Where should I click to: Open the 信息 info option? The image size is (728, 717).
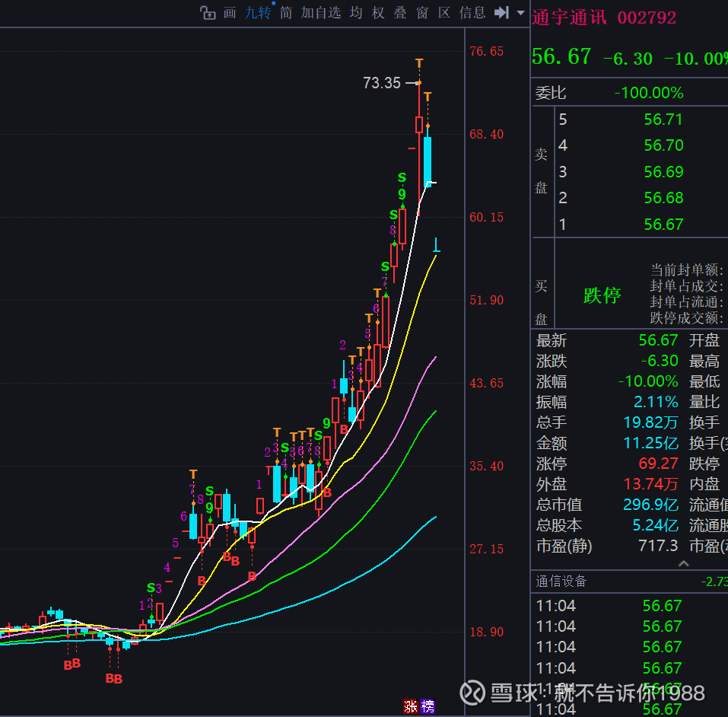472,12
